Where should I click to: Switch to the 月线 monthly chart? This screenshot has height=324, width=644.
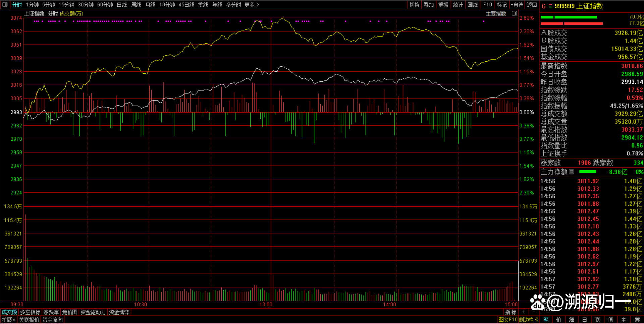[150, 5]
